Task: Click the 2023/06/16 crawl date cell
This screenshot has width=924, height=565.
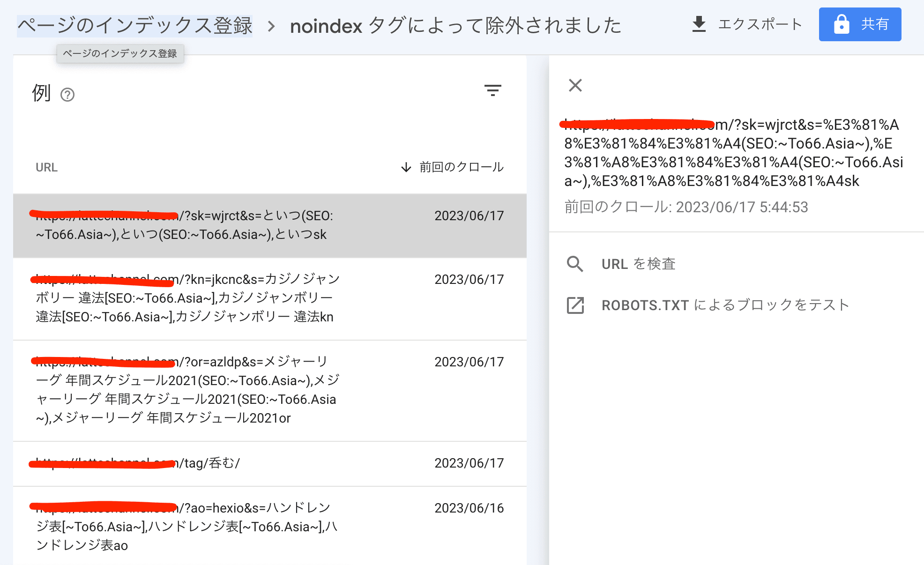Action: (469, 508)
